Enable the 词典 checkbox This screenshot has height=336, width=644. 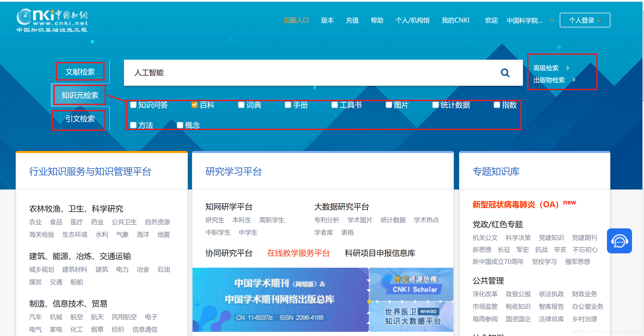click(x=241, y=105)
